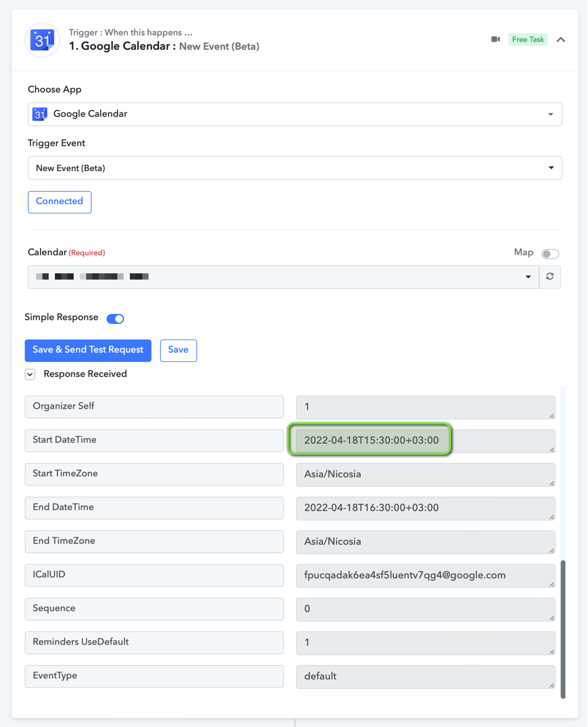Screen dimensions: 588x727
Task: Click the Sequence value field showing 0
Action: tap(426, 609)
